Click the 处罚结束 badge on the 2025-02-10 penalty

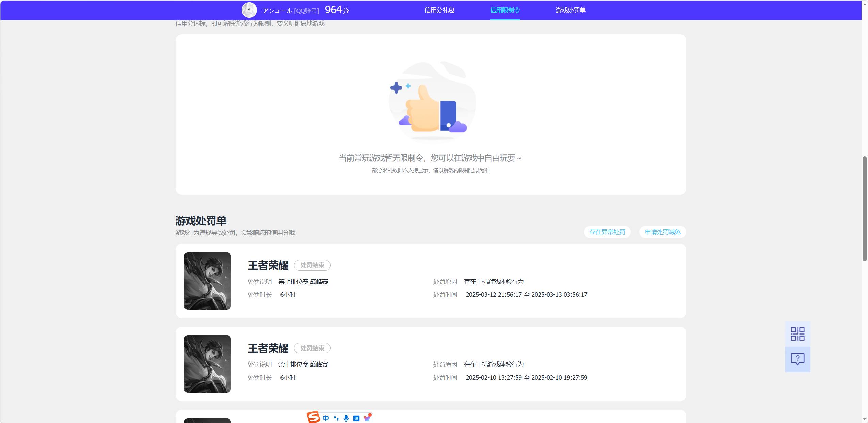coord(312,348)
